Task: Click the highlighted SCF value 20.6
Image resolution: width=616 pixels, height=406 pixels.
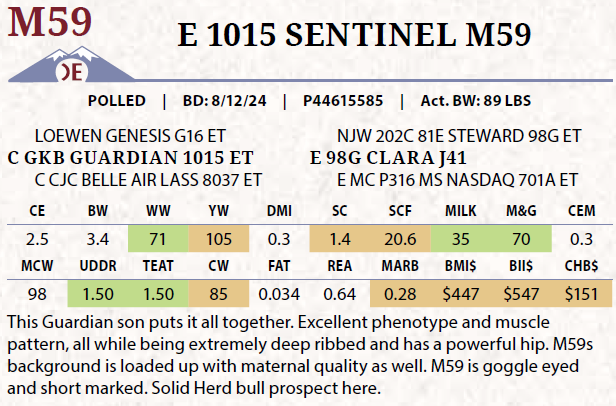Action: 400,240
